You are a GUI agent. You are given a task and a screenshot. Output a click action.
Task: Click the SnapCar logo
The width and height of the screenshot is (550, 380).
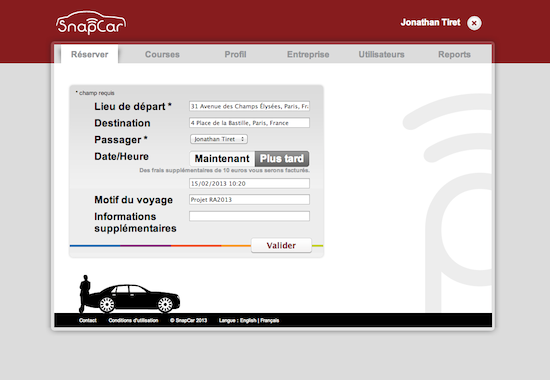(x=91, y=23)
